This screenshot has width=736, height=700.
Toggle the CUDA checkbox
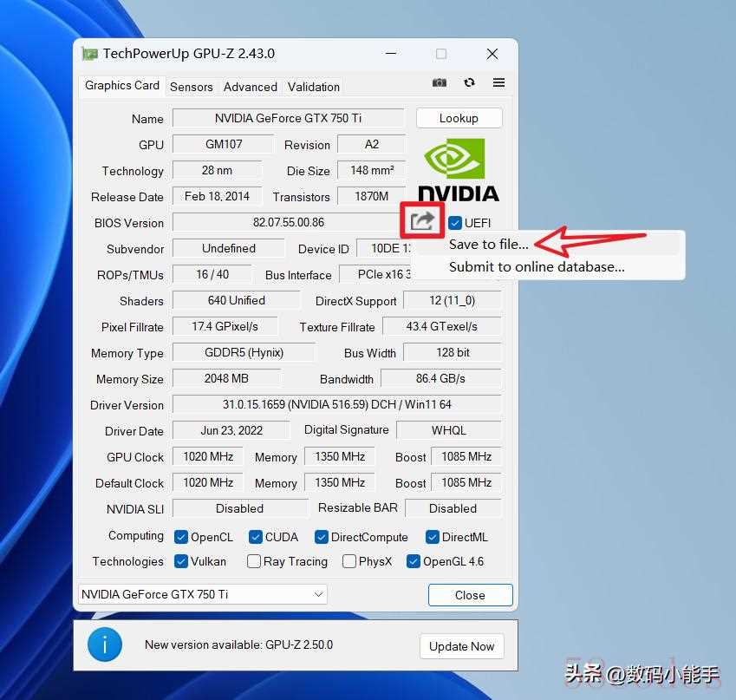click(256, 537)
